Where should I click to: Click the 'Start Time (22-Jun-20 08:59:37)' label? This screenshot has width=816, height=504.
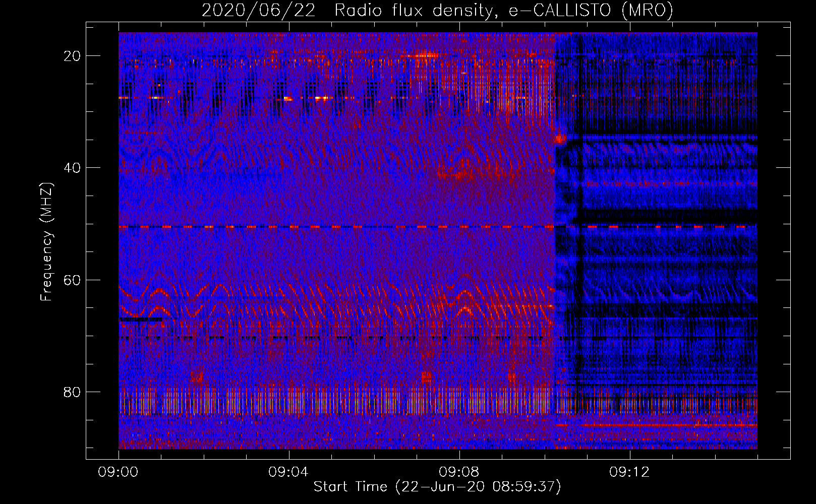437,487
